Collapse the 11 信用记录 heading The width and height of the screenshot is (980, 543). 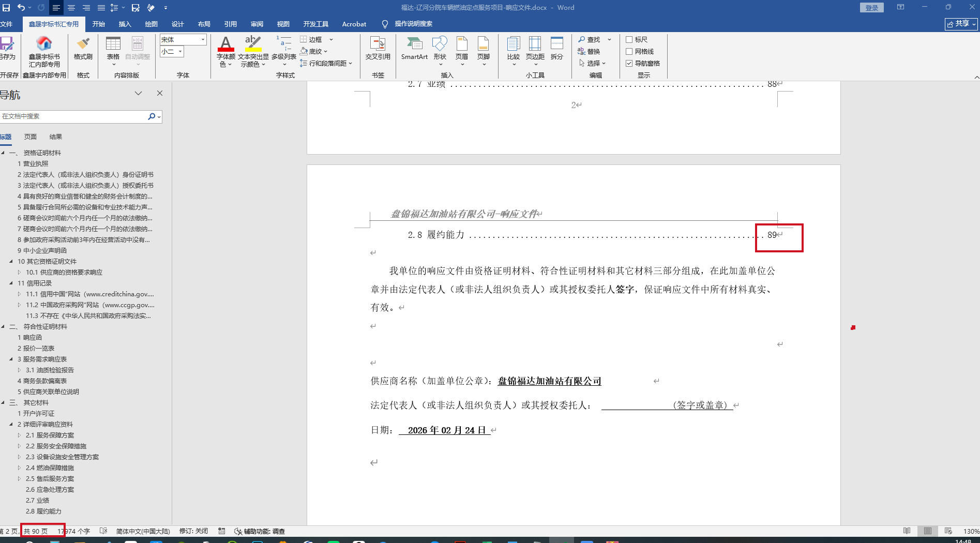pyautogui.click(x=11, y=283)
